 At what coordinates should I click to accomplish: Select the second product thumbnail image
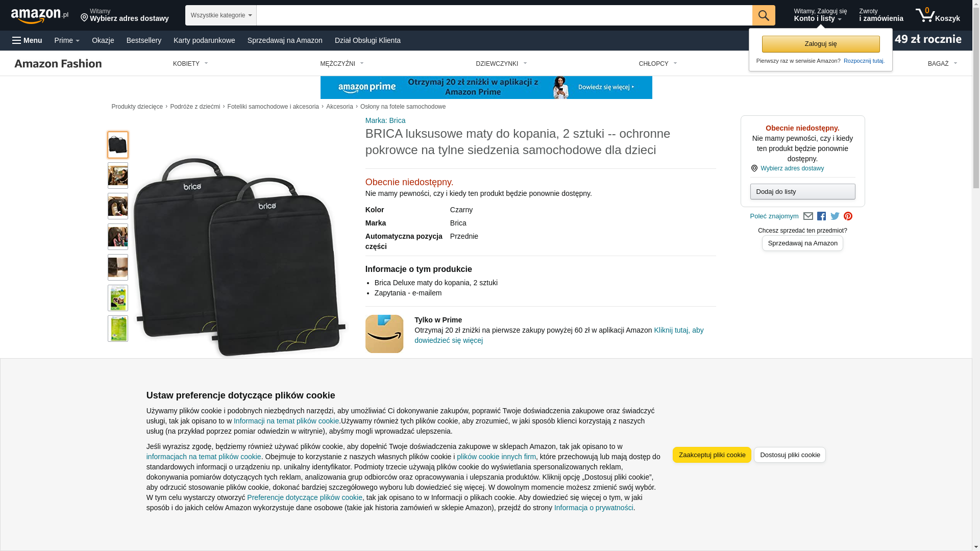click(118, 176)
